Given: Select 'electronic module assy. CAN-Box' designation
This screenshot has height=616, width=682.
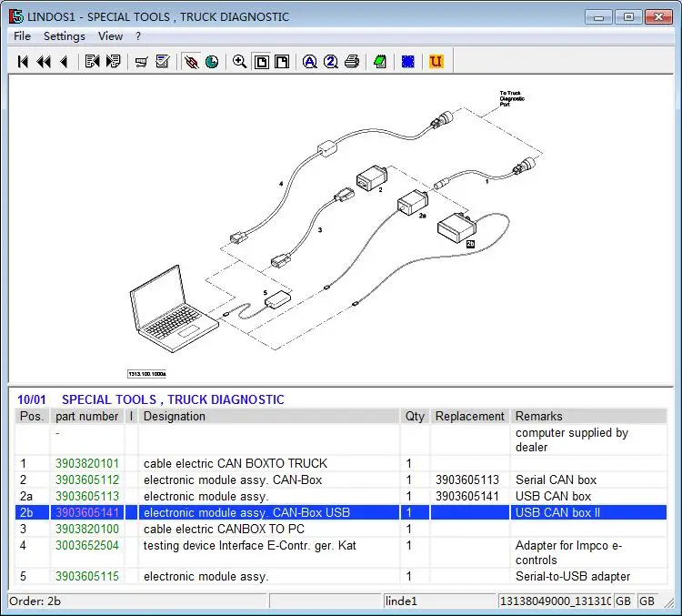Looking at the screenshot, I should (233, 480).
